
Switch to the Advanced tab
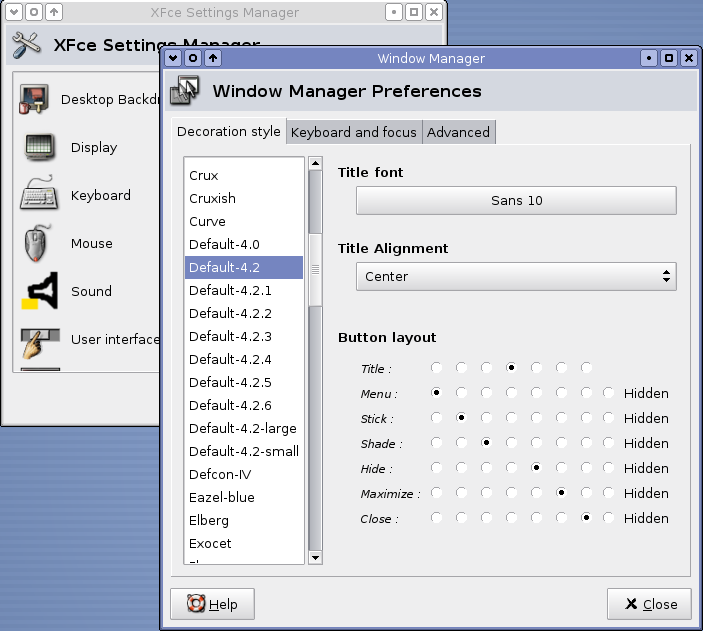[x=458, y=132]
